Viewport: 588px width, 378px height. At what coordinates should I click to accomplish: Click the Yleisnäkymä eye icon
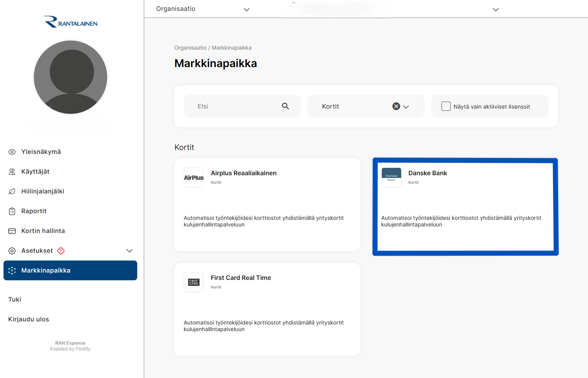(12, 152)
